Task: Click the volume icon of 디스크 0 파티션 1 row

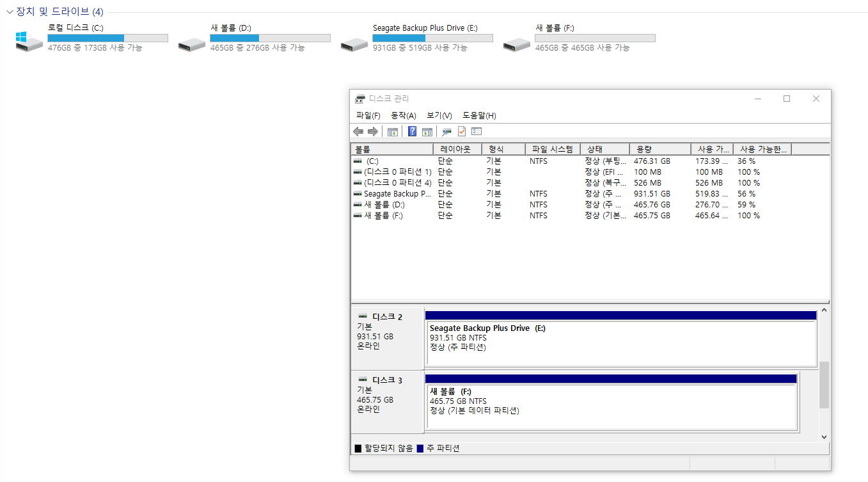Action: coord(358,172)
